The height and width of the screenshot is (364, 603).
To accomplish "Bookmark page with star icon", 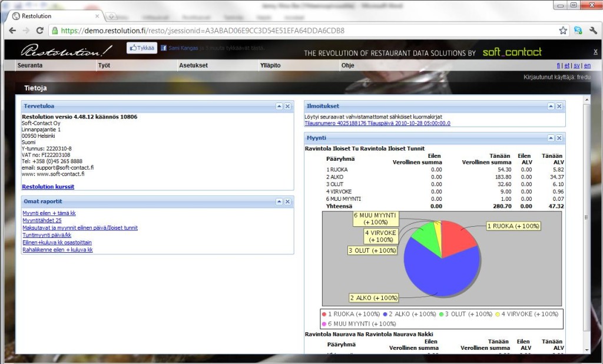I will 563,31.
